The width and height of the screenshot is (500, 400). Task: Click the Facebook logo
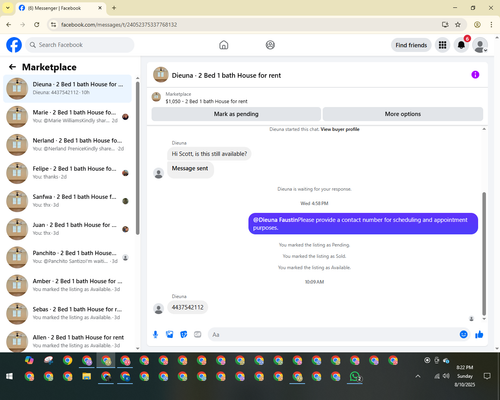coord(14,45)
